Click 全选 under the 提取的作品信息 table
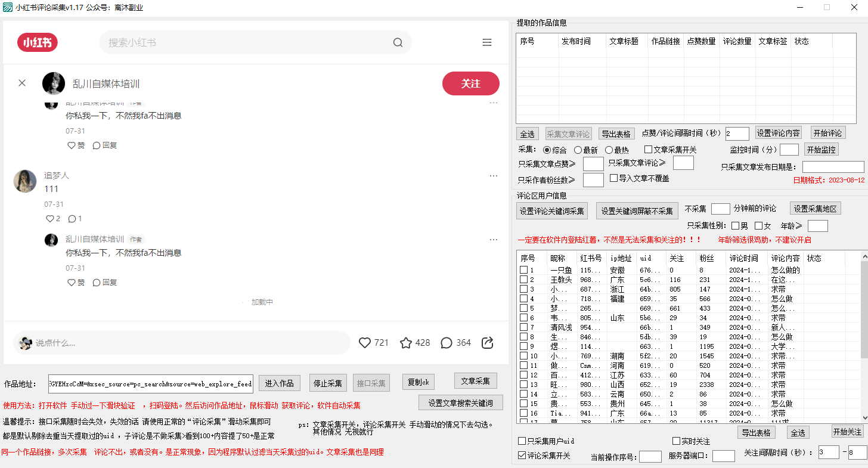Viewport: 868px width, 468px height. (x=528, y=134)
